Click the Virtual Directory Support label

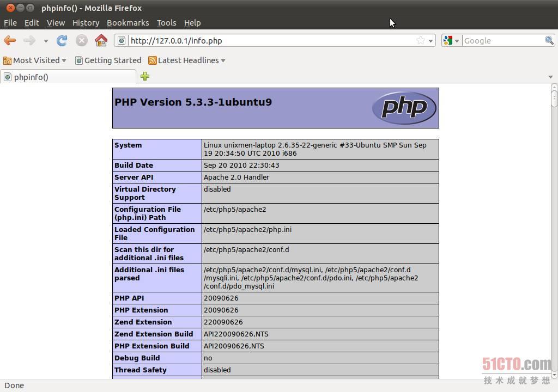[x=145, y=193]
